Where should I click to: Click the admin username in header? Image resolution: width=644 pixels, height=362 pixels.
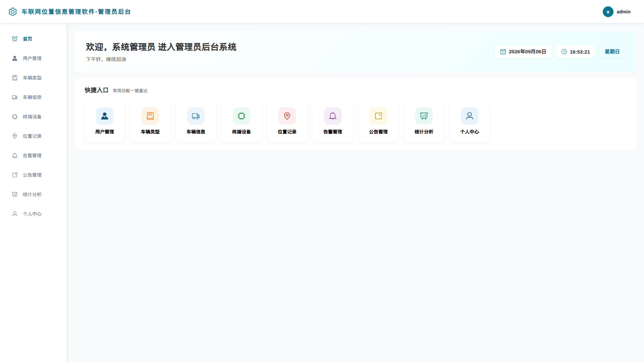624,12
